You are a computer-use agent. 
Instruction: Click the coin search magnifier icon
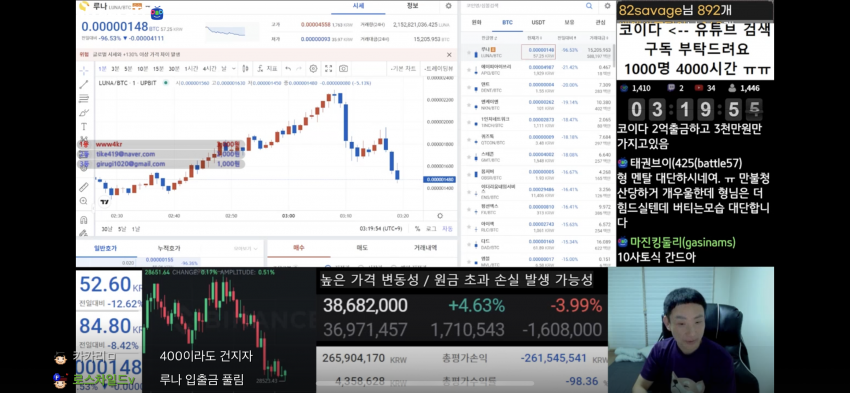pos(589,6)
